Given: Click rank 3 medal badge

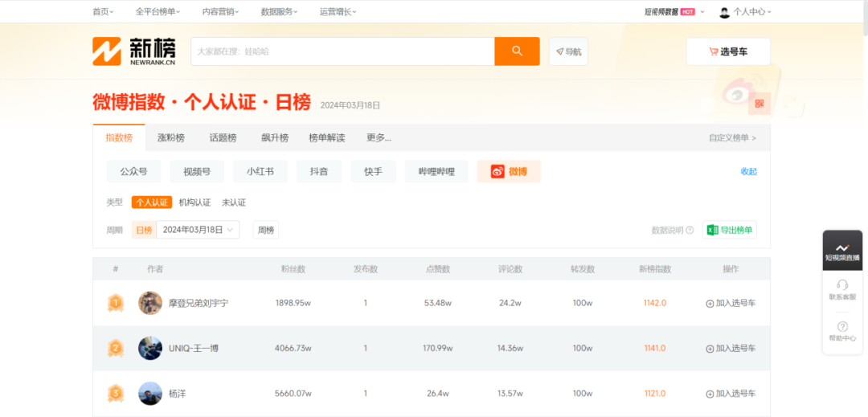Looking at the screenshot, I should coord(115,394).
